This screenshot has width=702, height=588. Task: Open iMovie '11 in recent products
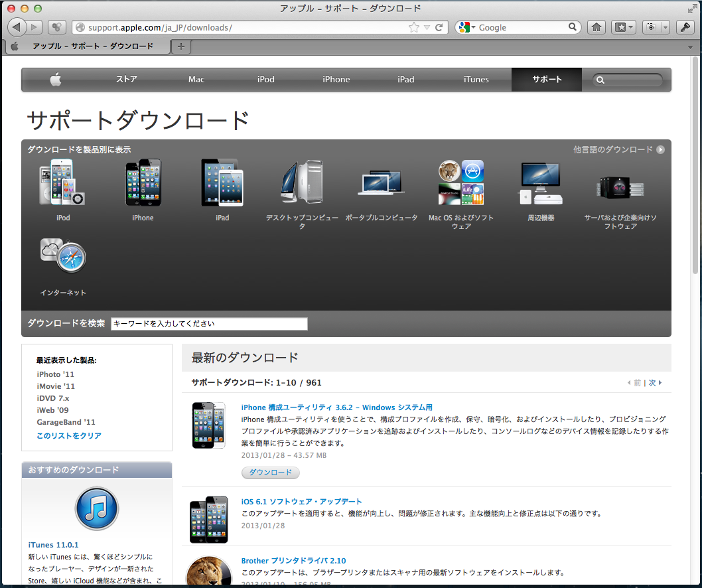coord(56,386)
